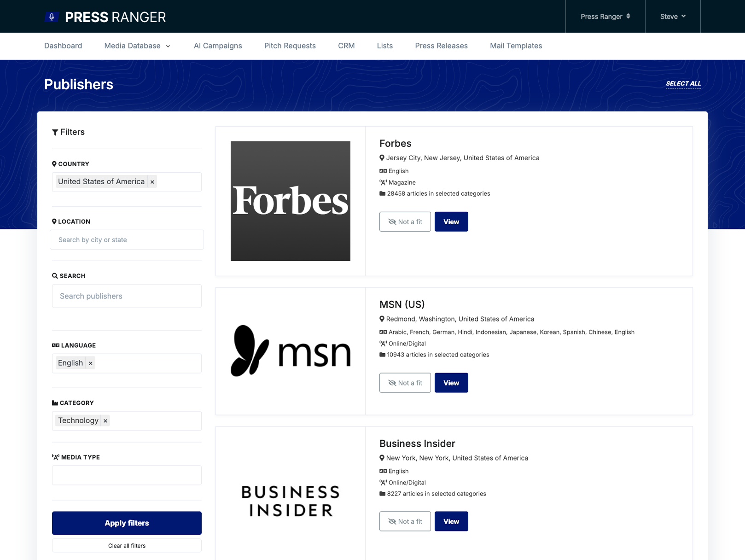Image resolution: width=745 pixels, height=560 pixels.
Task: Click the Filters funnel icon
Action: click(x=56, y=132)
